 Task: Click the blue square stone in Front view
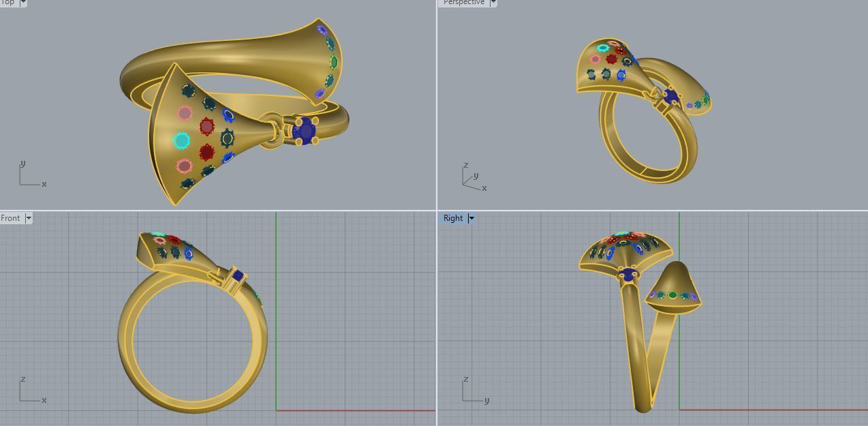pos(238,276)
